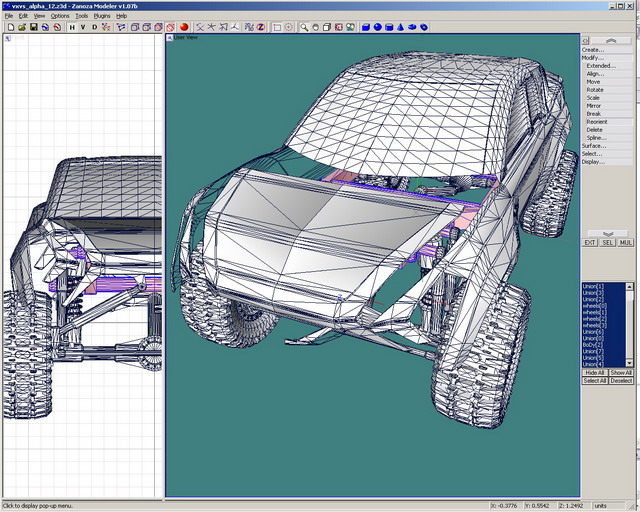Toggle the EXT mode button
640x512 pixels.
pyautogui.click(x=590, y=242)
